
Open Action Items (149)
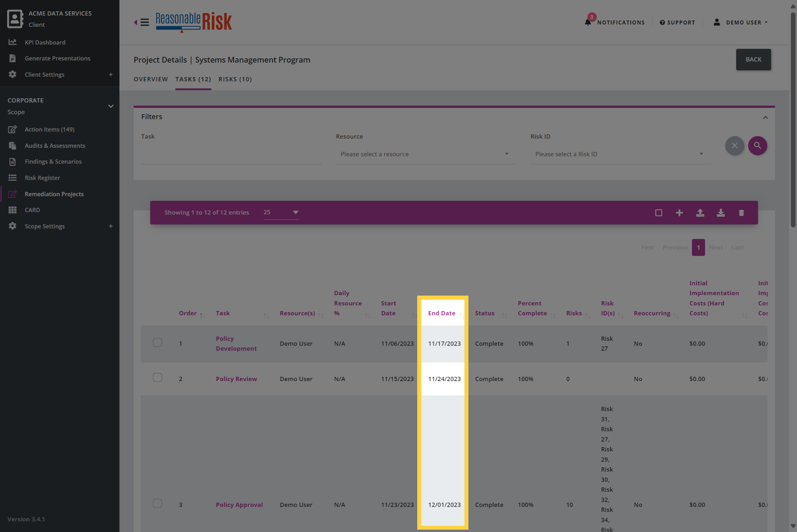pyautogui.click(x=50, y=129)
